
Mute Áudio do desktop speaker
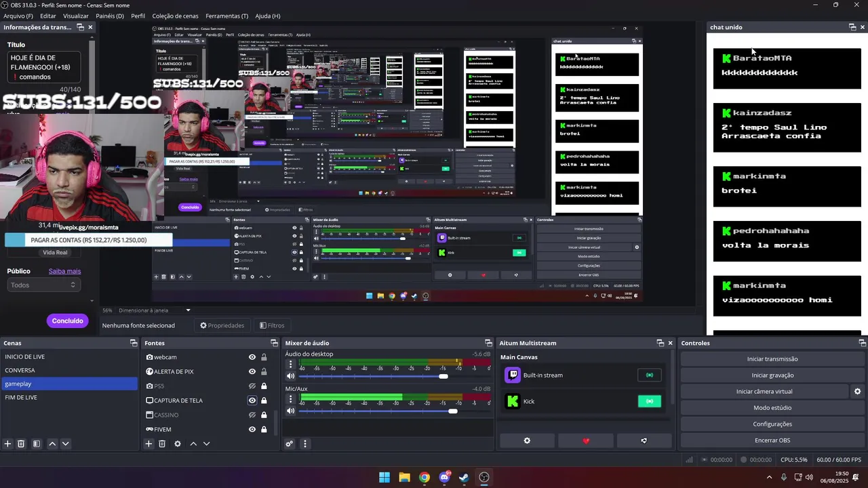pyautogui.click(x=290, y=376)
